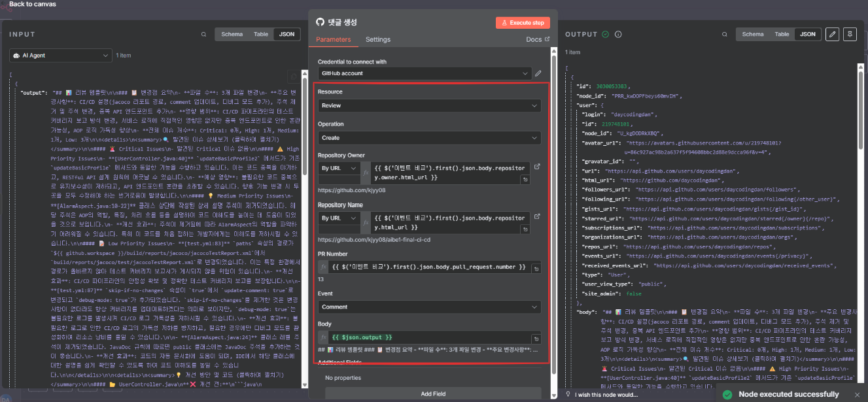Edit output with the pencil button
The height and width of the screenshot is (402, 868).
point(832,34)
